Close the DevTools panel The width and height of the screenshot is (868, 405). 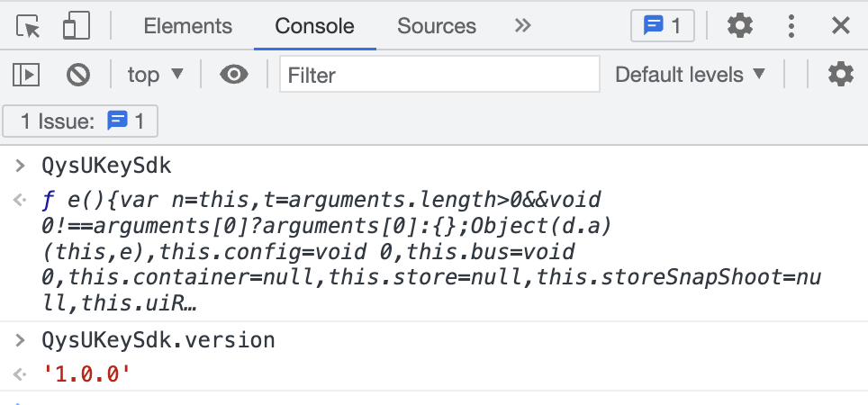tap(841, 25)
